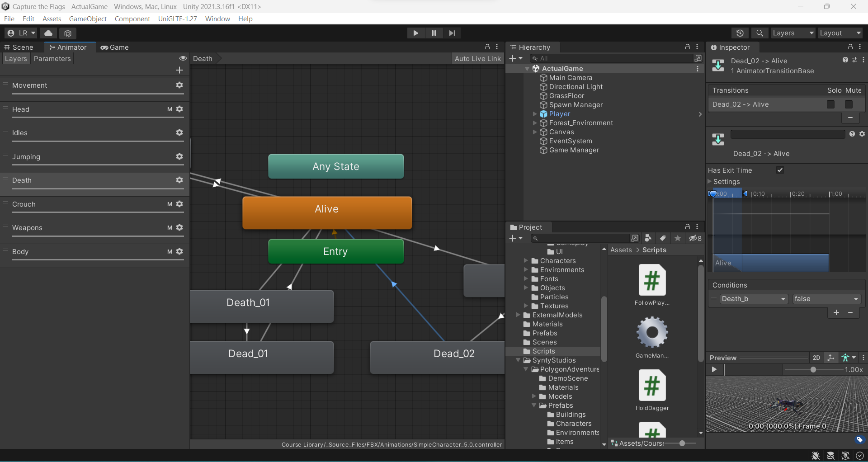This screenshot has height=462, width=868.
Task: Click the undo history icon in the toolbar
Action: (x=741, y=33)
